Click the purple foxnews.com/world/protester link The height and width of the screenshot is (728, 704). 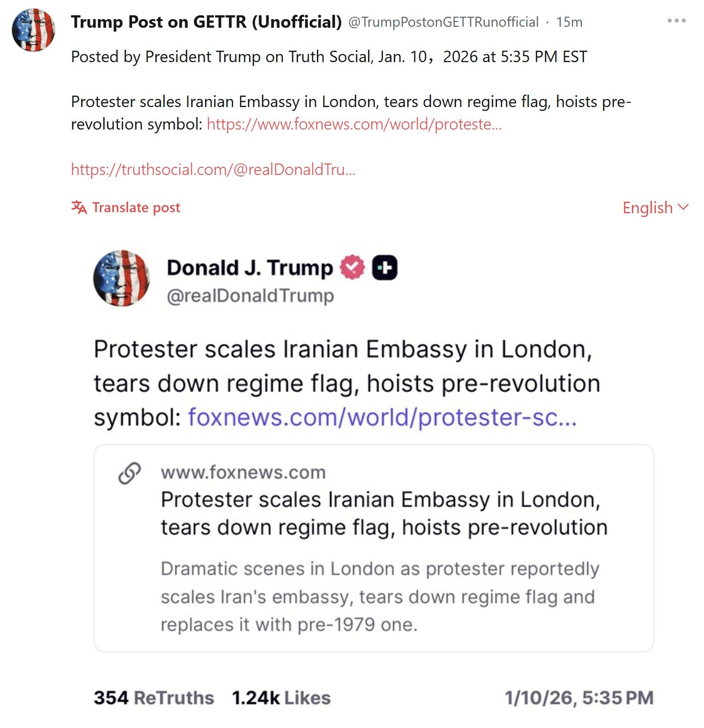tap(382, 417)
